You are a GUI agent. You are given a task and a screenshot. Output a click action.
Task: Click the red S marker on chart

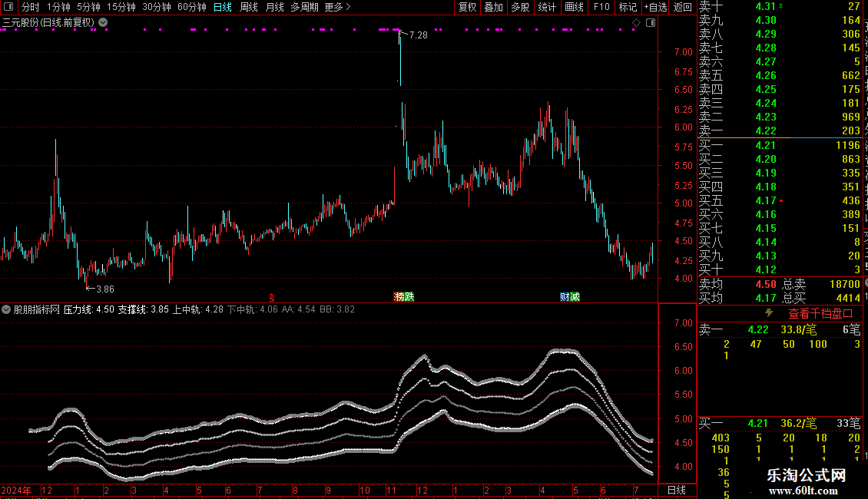(272, 298)
